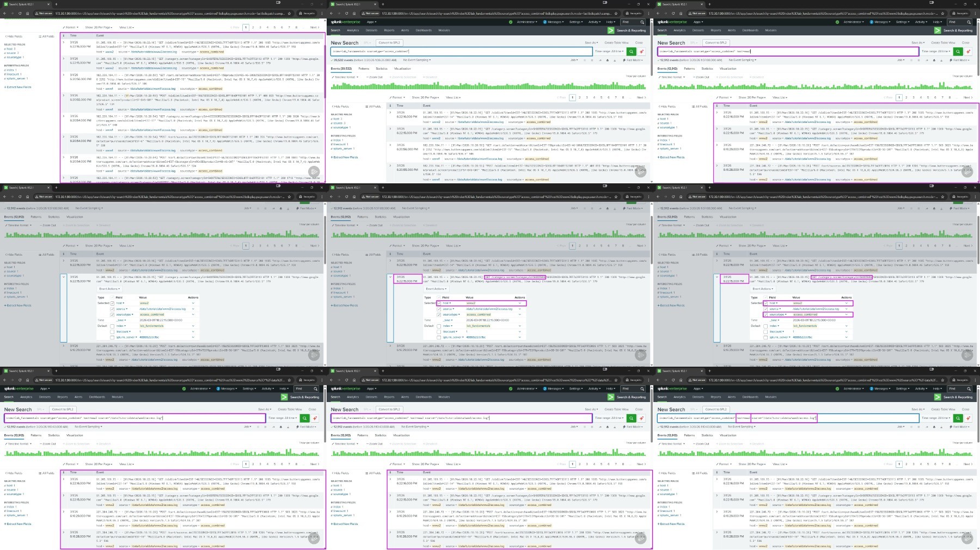Click green search magnifier button, top-middle screenshot
The image size is (980, 550).
[x=631, y=51]
